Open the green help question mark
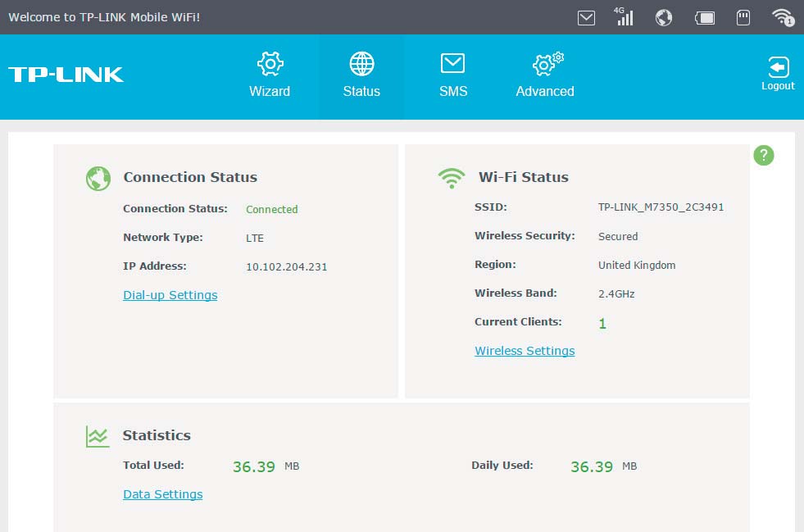Screen dimensions: 804x532 [x=764, y=155]
